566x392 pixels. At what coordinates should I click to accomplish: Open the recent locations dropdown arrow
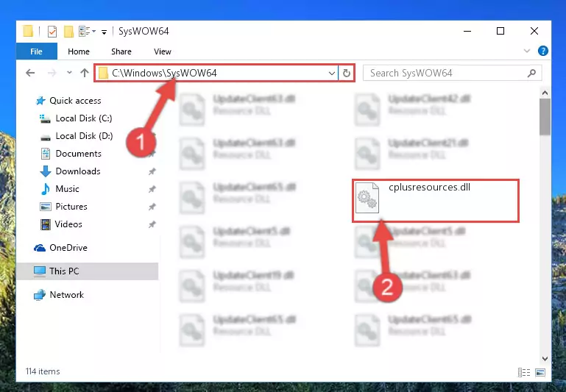click(x=69, y=73)
